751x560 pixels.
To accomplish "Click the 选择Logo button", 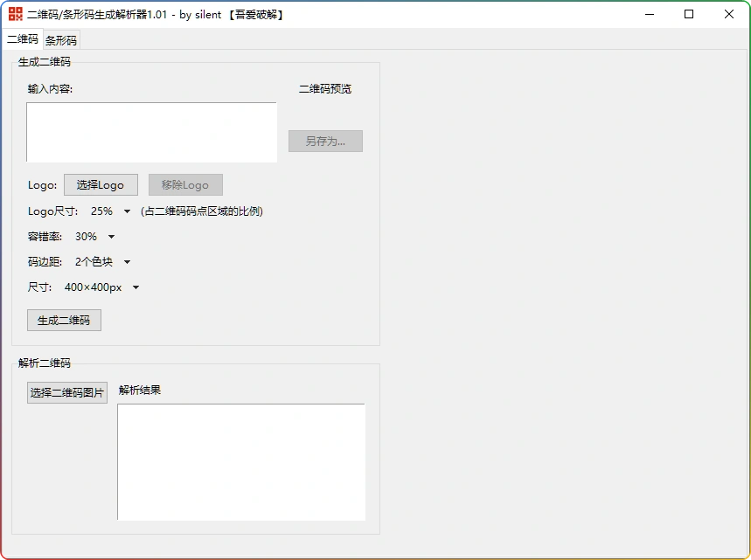I will 101,184.
